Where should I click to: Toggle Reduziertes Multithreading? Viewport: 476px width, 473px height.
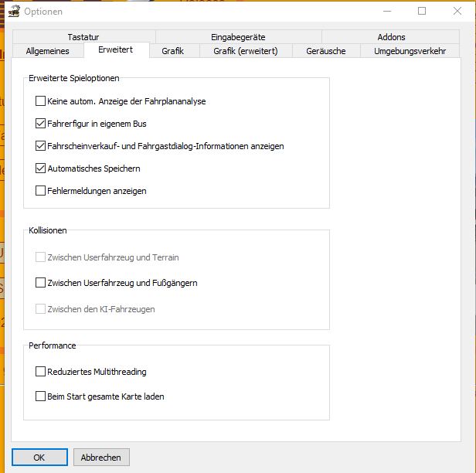tap(41, 372)
